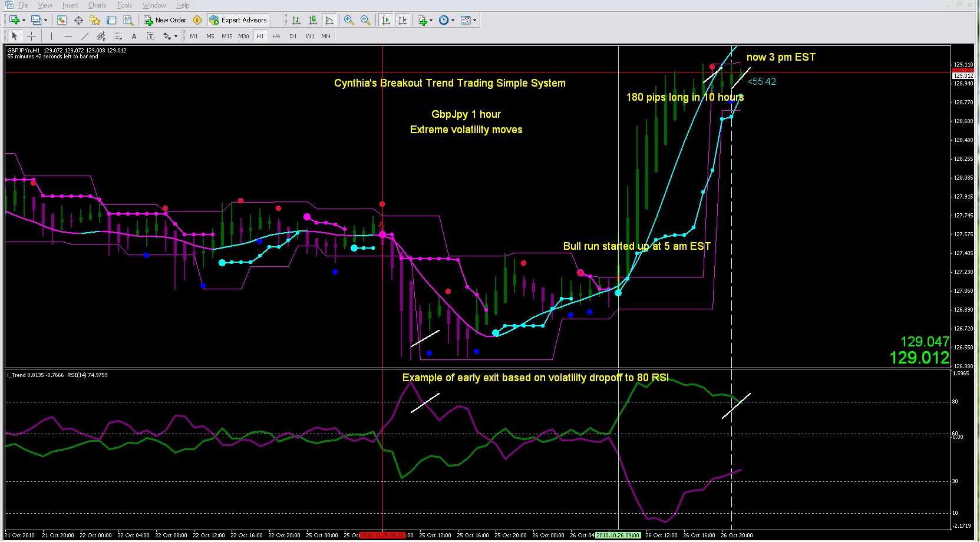Click the '180 pips long in 10 hours' label
The image size is (980, 542).
[x=685, y=97]
